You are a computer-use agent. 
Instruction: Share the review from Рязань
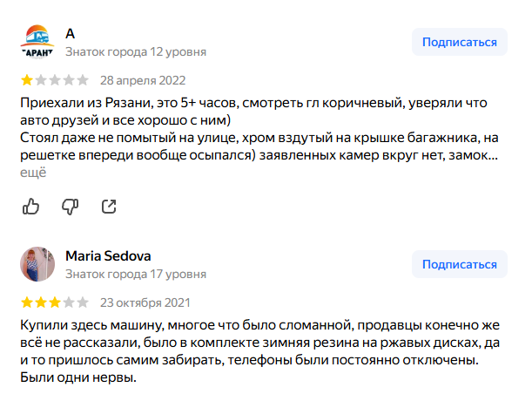coord(110,207)
